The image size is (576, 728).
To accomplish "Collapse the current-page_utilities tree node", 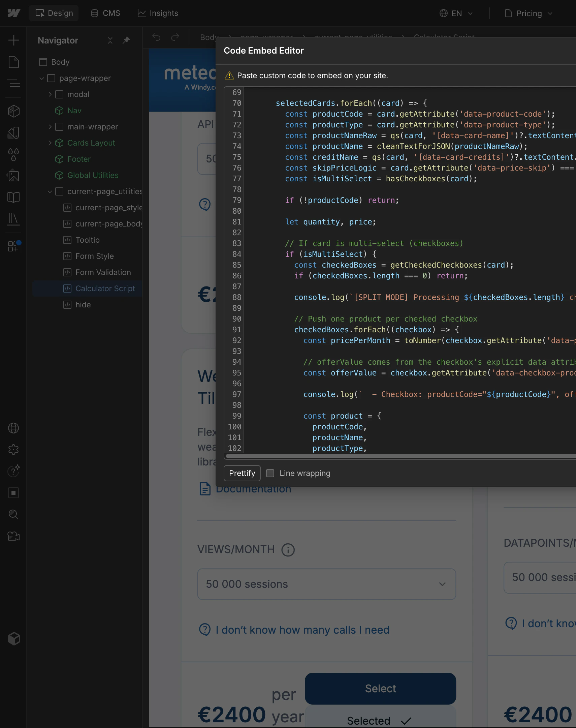I will (x=50, y=192).
